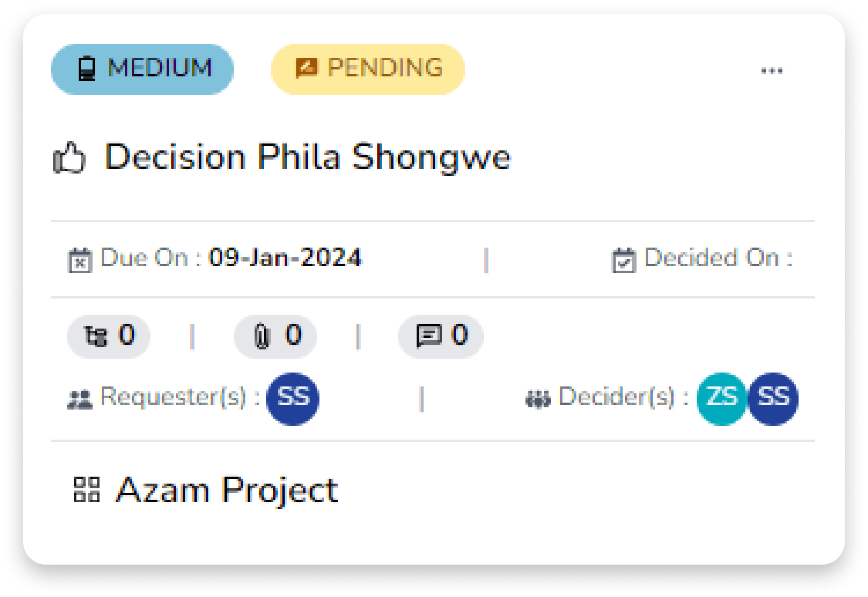Click the Requester(s) label text
This screenshot has height=597, width=868.
tap(179, 397)
